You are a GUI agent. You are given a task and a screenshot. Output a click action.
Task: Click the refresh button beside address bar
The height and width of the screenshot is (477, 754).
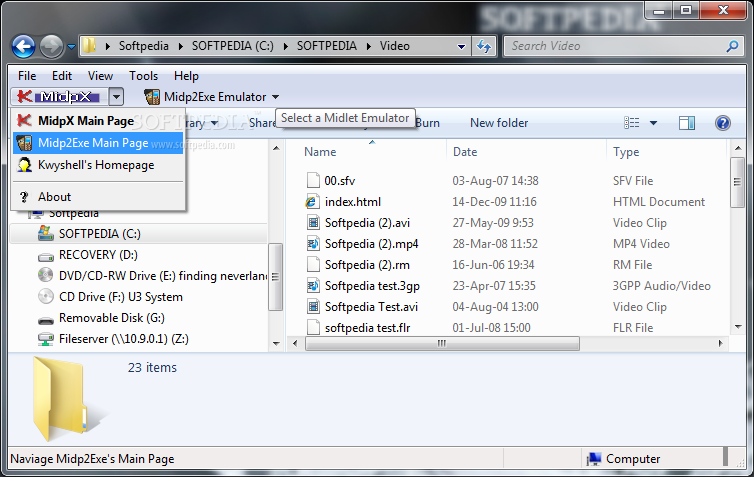(484, 47)
